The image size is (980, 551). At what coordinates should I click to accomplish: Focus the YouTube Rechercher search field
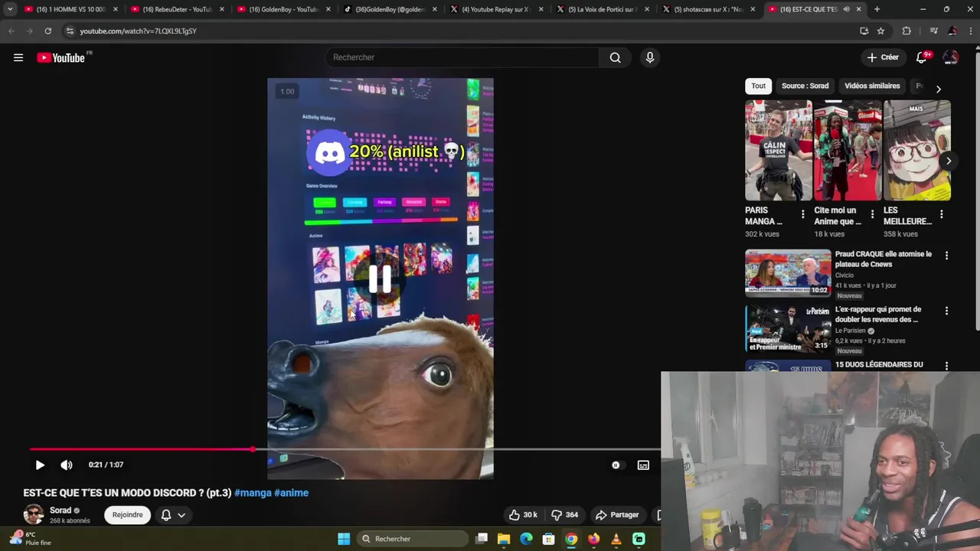pyautogui.click(x=463, y=57)
